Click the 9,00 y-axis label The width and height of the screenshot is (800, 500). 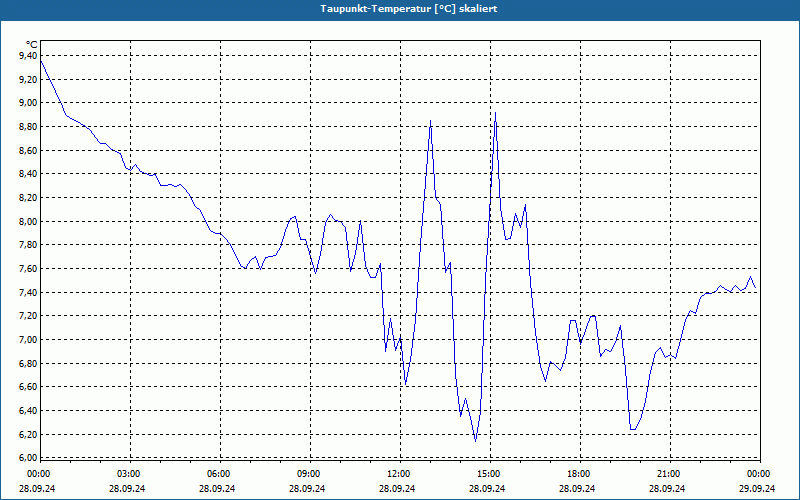coord(29,103)
